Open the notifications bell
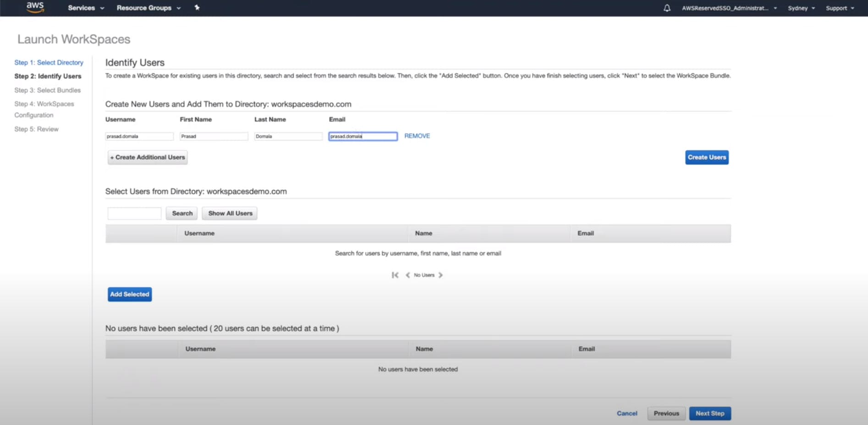 pyautogui.click(x=667, y=8)
